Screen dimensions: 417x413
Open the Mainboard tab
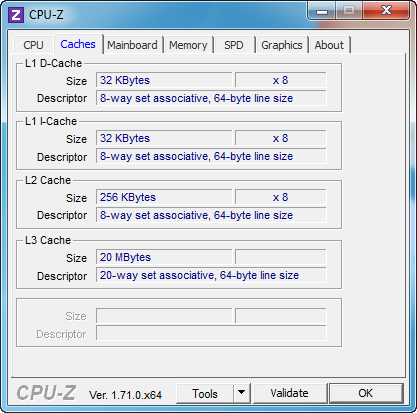(x=132, y=45)
